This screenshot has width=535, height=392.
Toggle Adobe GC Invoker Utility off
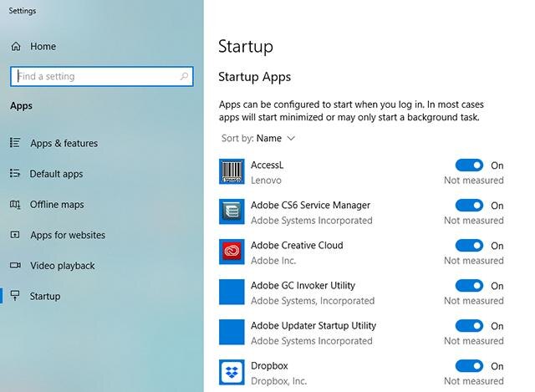click(x=469, y=286)
